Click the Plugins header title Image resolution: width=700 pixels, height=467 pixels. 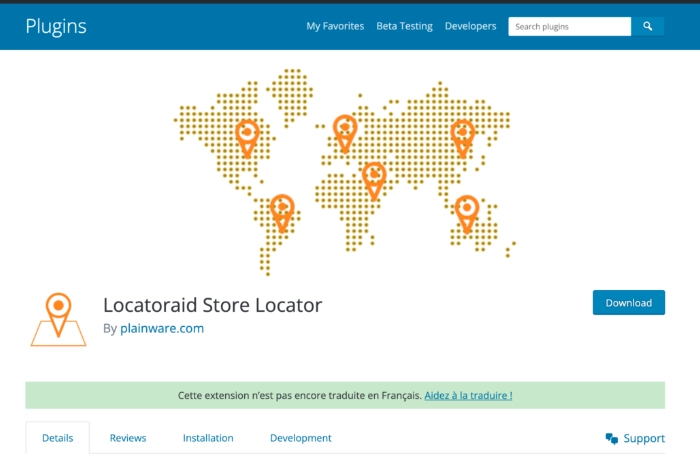[x=56, y=26]
